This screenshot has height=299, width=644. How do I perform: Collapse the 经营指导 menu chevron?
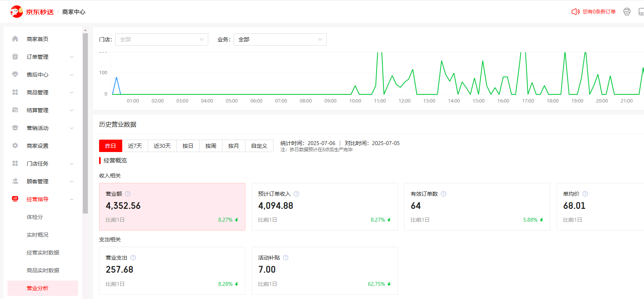pos(72,199)
